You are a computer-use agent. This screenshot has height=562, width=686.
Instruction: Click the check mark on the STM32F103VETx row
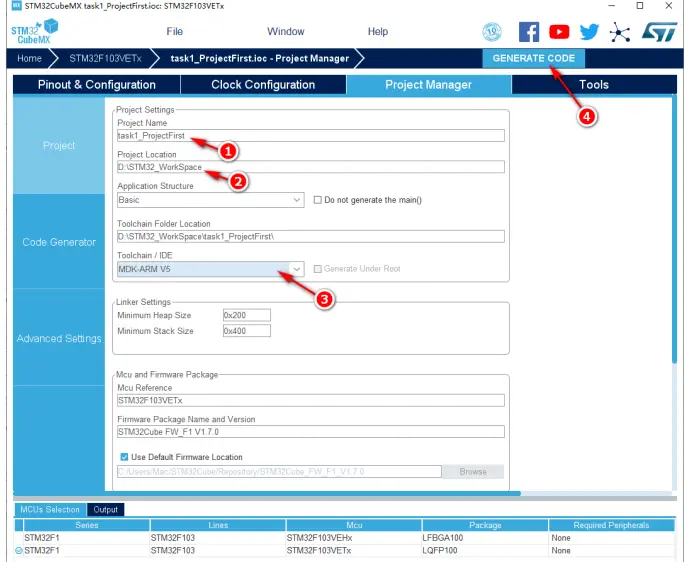(x=19, y=551)
